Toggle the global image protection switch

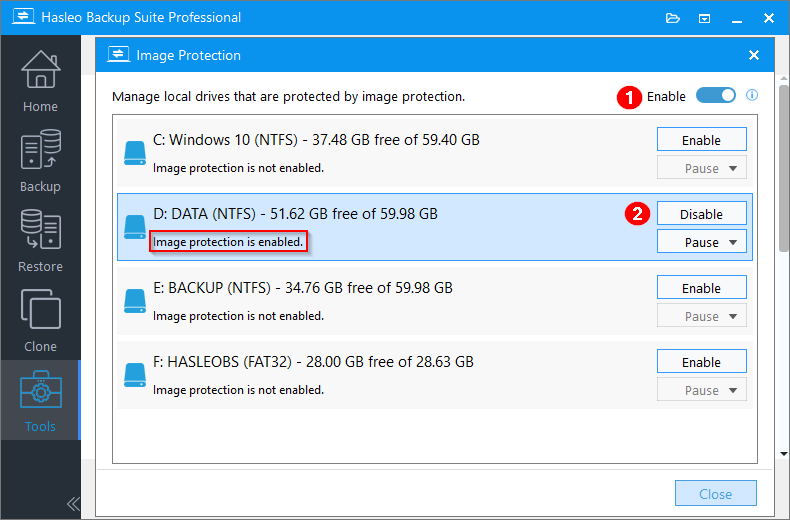click(715, 95)
